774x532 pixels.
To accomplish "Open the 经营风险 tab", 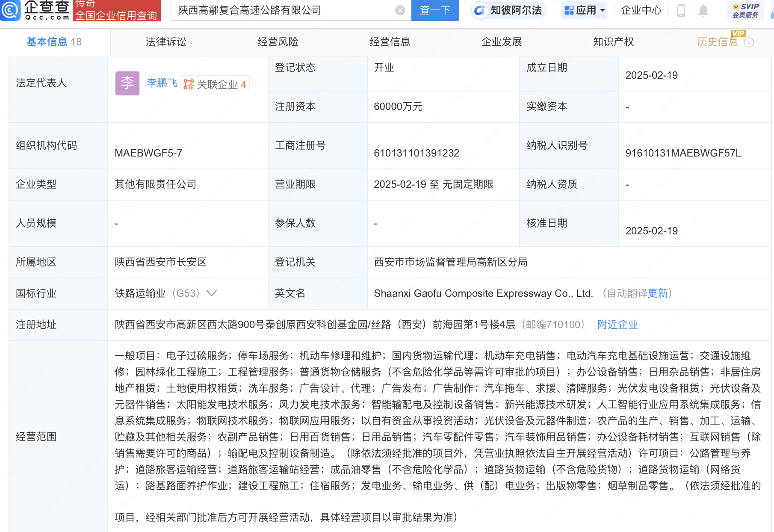I will click(x=278, y=42).
